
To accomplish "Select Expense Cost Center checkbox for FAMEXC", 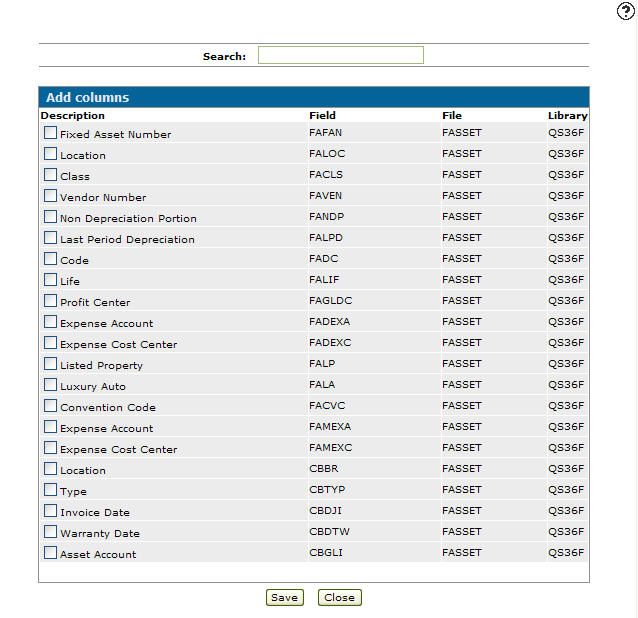I will 50,448.
